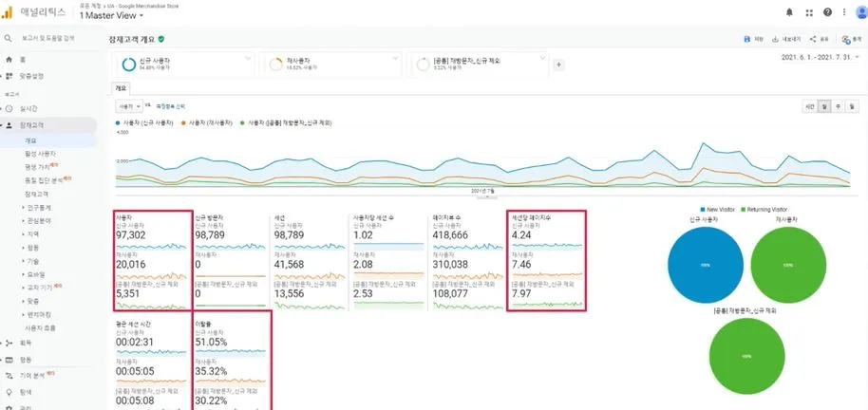Image resolution: width=868 pixels, height=410 pixels.
Task: Click the blue Save (저장) disk icon
Action: click(746, 39)
